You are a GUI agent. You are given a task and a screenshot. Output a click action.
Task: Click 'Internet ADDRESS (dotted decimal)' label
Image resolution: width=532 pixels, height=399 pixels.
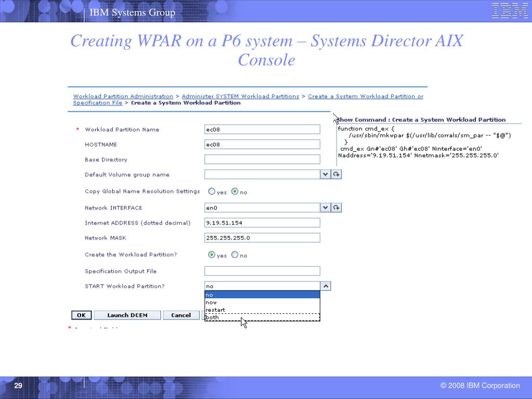[137, 223]
